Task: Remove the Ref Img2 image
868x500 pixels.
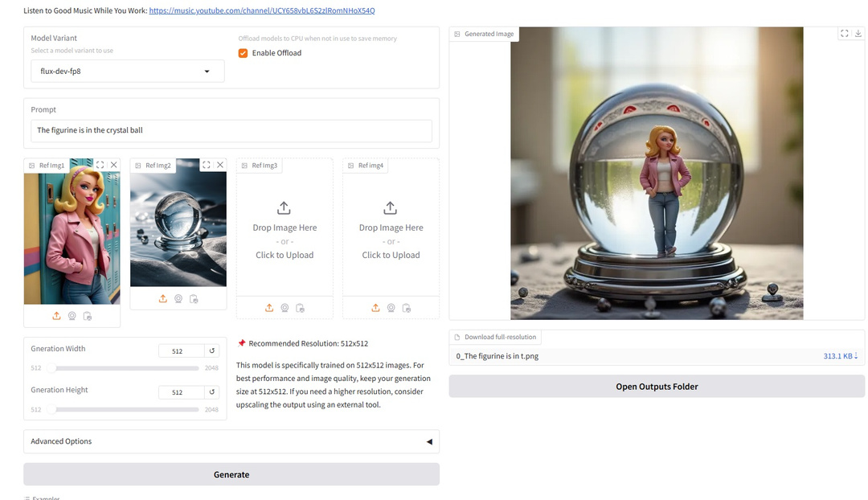Action: [219, 165]
